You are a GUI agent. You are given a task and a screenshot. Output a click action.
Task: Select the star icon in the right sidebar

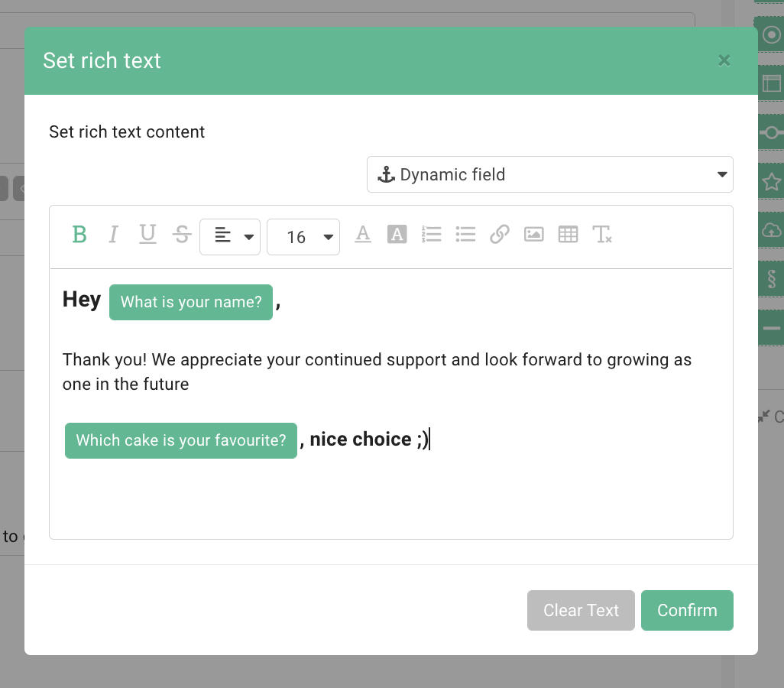coord(773,181)
